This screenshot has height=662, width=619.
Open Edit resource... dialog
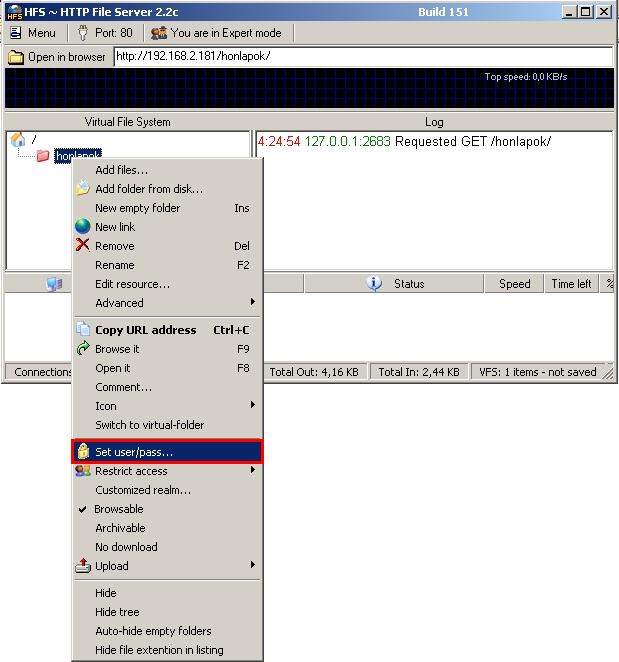167,284
